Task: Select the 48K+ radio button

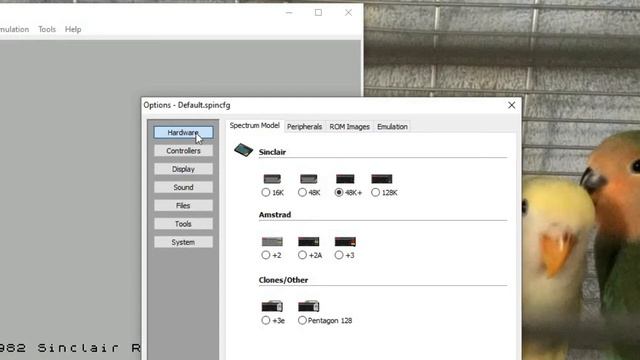Action: coord(339,192)
